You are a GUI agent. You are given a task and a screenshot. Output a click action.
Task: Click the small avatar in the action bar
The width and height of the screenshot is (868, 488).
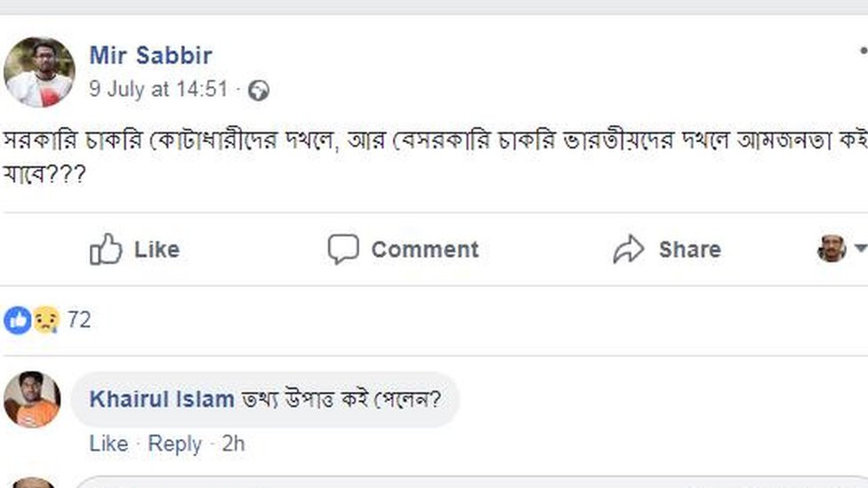pos(832,249)
